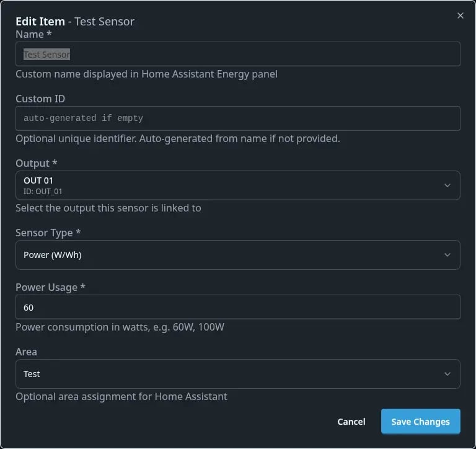Viewport: 476px width, 449px height.
Task: Click the Name field containing Test Sensor
Action: click(237, 54)
